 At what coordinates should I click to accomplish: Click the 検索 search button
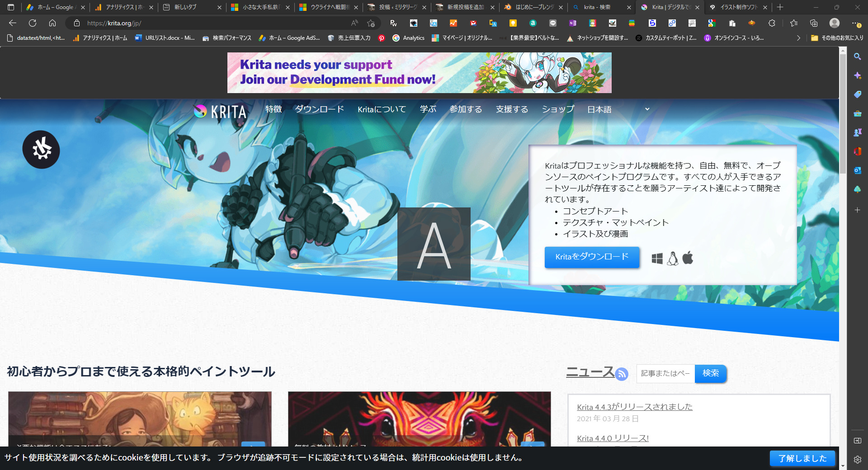coord(711,373)
